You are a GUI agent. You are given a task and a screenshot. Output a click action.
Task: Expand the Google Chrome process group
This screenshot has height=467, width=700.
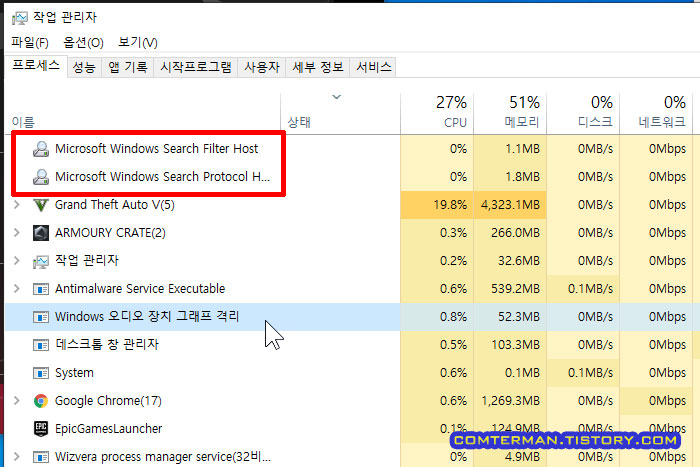17,401
